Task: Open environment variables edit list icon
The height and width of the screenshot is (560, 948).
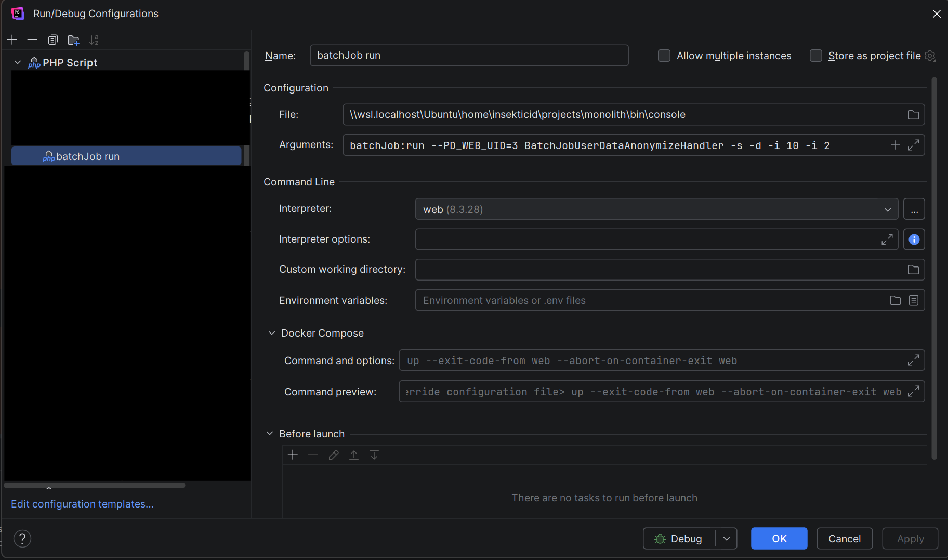Action: [914, 300]
